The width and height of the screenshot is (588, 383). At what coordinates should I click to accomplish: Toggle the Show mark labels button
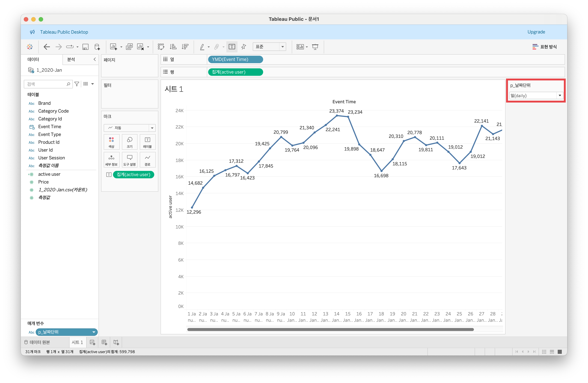(x=232, y=47)
